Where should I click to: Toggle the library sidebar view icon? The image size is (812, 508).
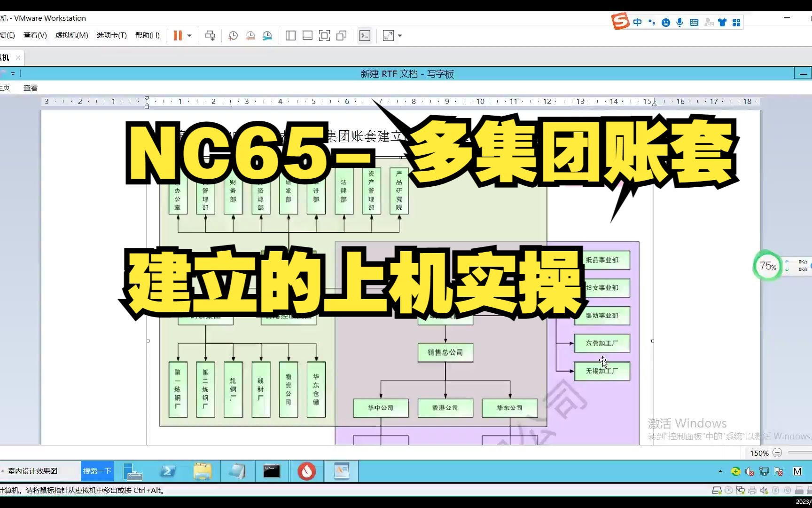coord(290,36)
